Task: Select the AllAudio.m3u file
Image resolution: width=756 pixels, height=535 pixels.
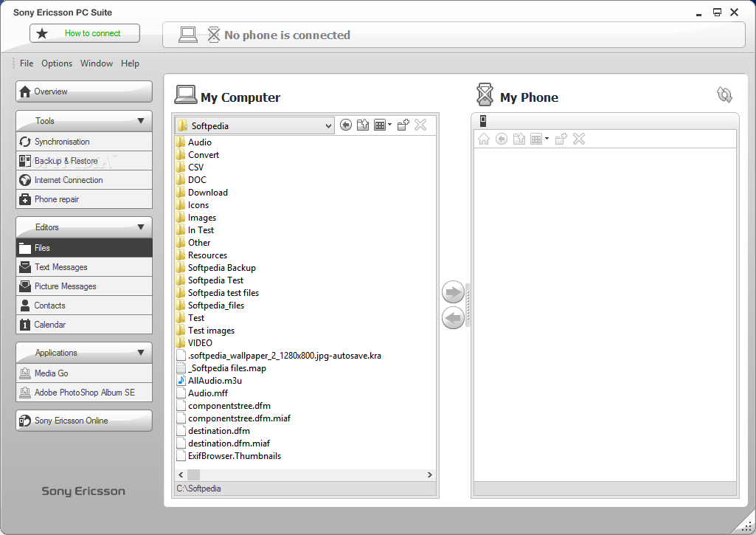Action: (209, 381)
